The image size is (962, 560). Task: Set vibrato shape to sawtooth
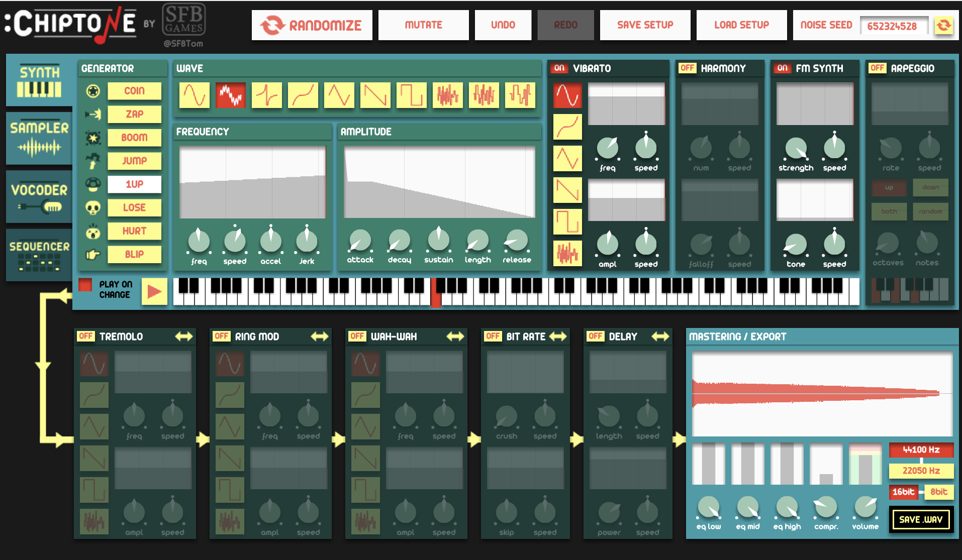567,190
